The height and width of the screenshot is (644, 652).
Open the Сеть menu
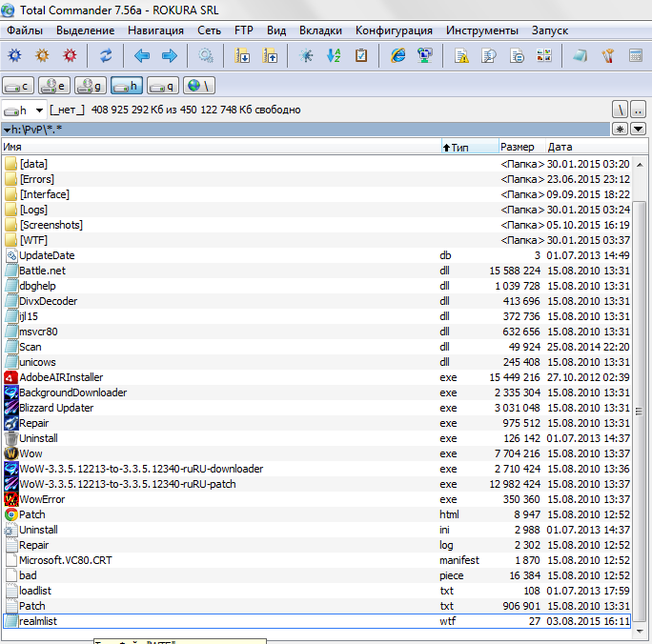(209, 30)
